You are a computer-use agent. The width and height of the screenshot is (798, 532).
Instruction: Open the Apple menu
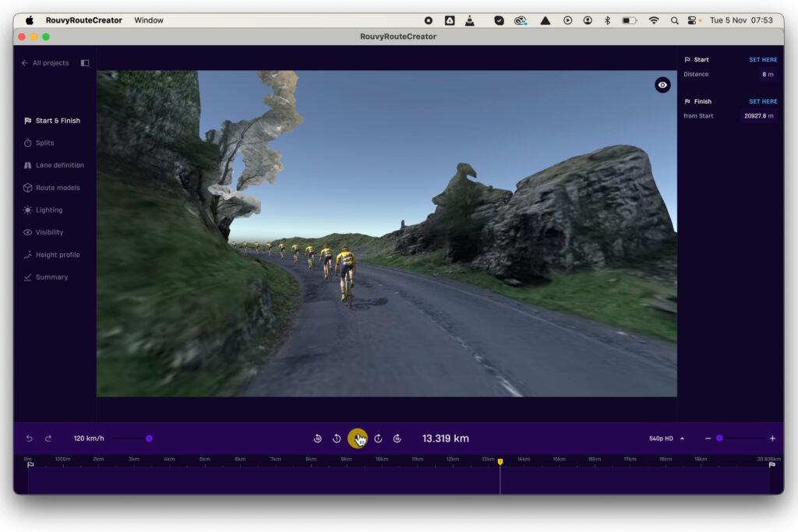coord(30,20)
